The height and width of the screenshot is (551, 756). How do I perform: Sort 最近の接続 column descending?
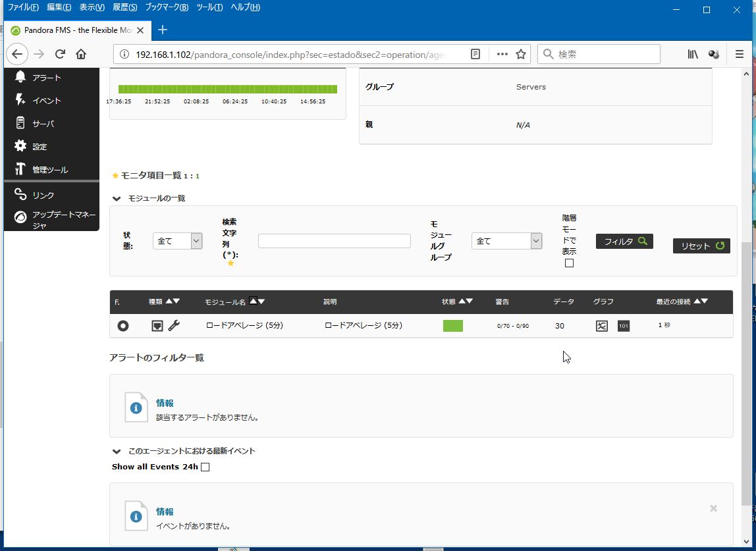click(705, 302)
